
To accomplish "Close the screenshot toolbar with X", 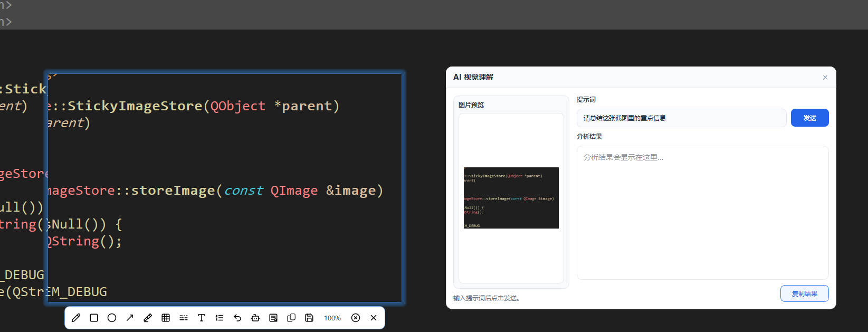I will coord(374,318).
